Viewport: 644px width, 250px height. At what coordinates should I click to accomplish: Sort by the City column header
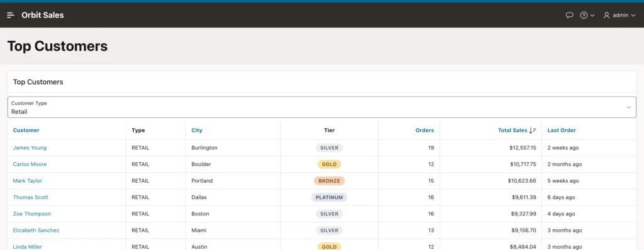click(x=197, y=130)
